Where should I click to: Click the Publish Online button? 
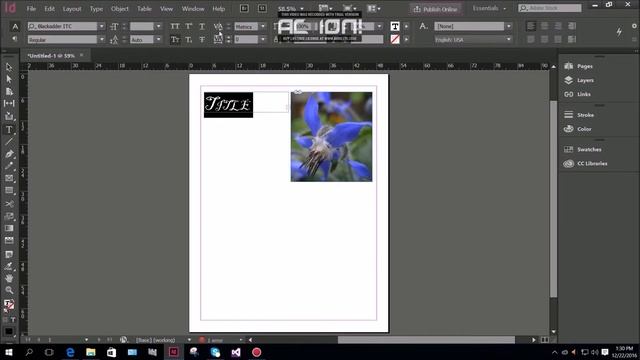(436, 9)
